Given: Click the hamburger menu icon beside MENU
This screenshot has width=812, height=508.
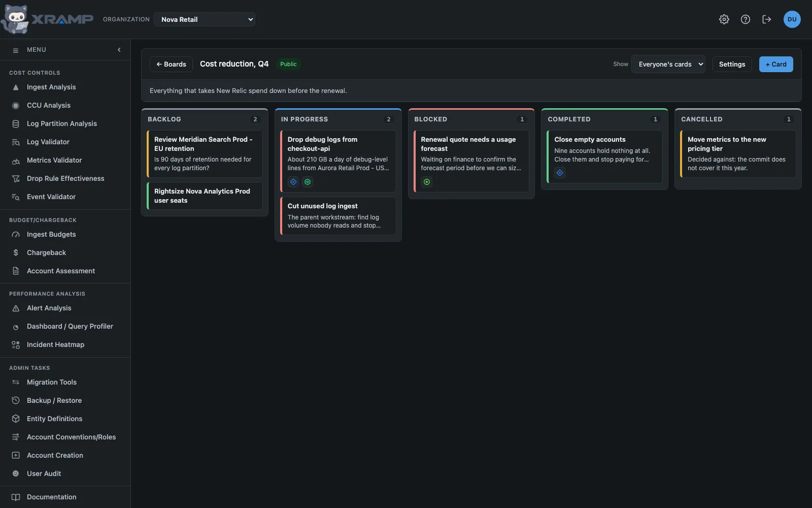Looking at the screenshot, I should click(x=16, y=50).
